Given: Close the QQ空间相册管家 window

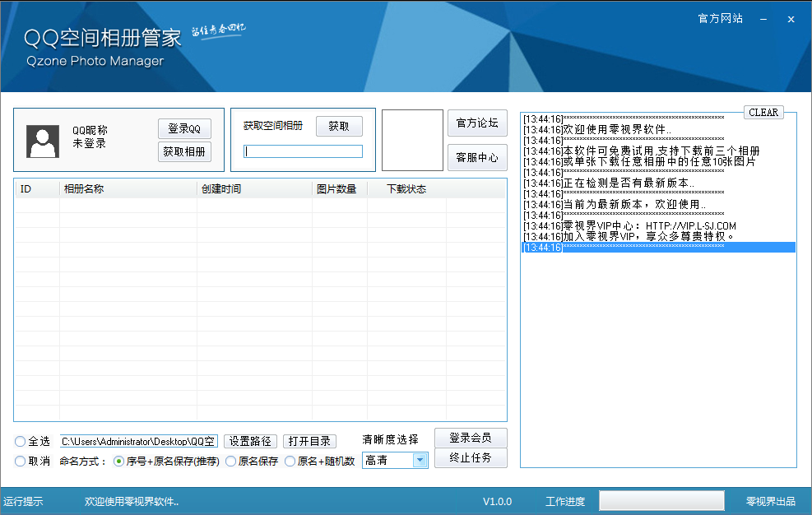Looking at the screenshot, I should coord(791,19).
